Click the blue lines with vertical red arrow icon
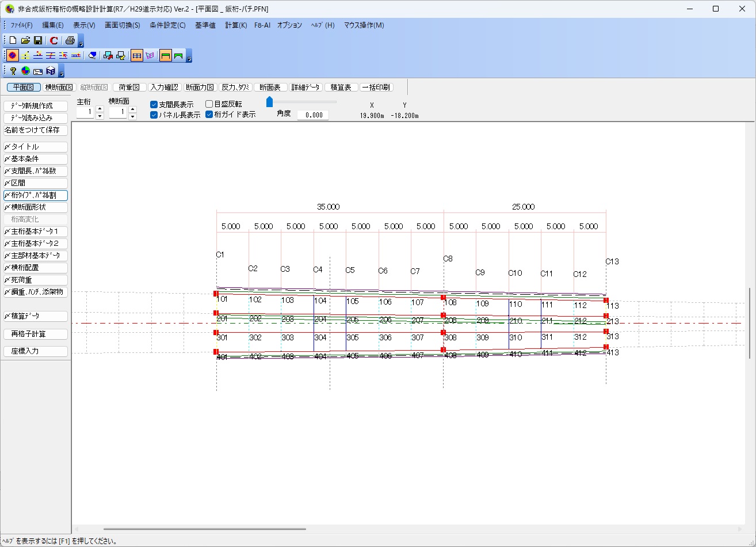The image size is (756, 547). point(51,55)
